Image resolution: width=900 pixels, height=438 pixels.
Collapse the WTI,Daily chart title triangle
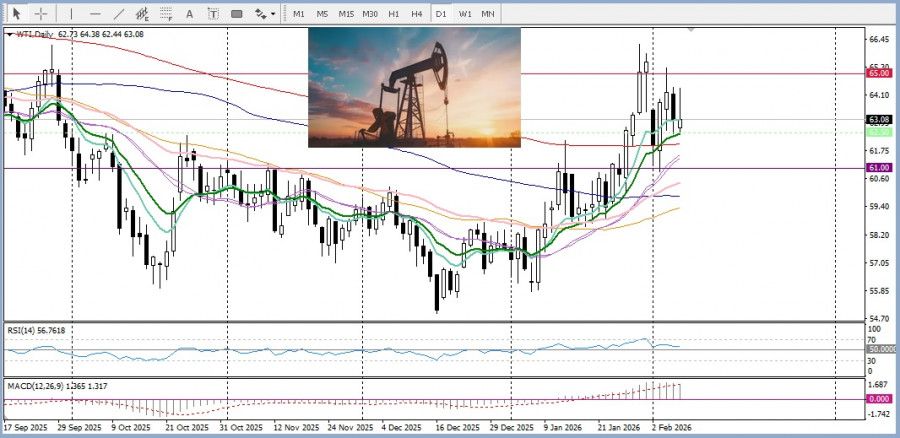pos(10,34)
